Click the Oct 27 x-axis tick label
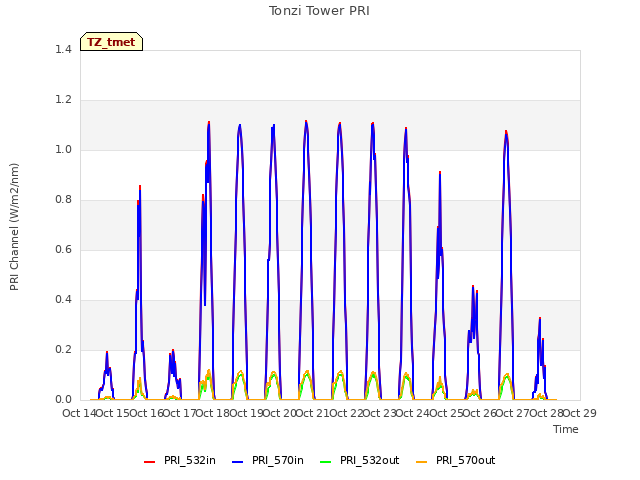The width and height of the screenshot is (640, 480). point(513,413)
